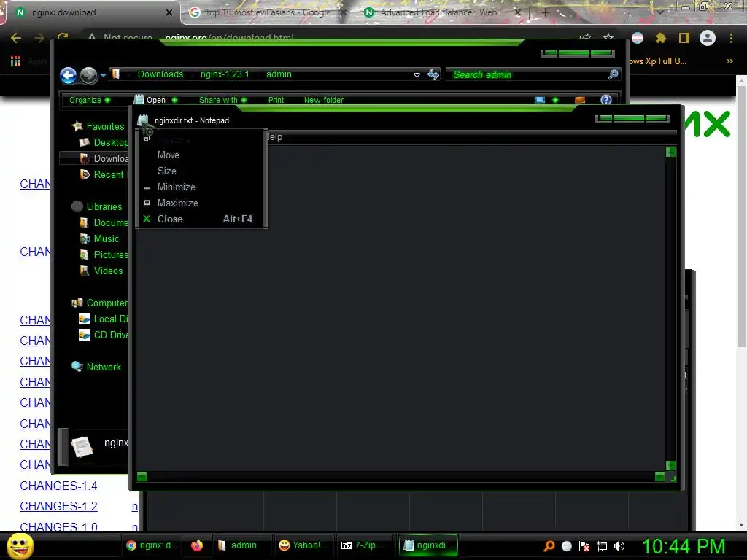Open Documents library in navigation pane
Viewport: 747px width, 560px height.
pyautogui.click(x=104, y=223)
